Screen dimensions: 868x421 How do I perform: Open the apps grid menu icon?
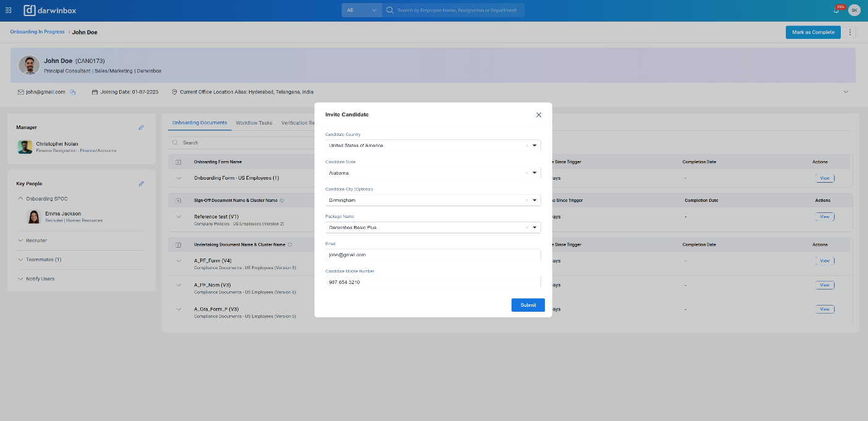(8, 10)
